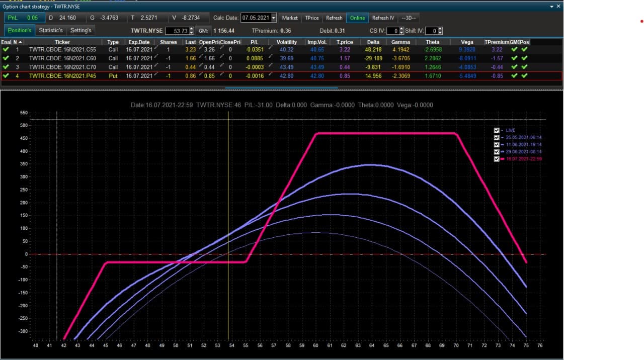Image resolution: width=644 pixels, height=360 pixels.
Task: Uncheck the LIVE curve checkbox in legend
Action: 497,130
